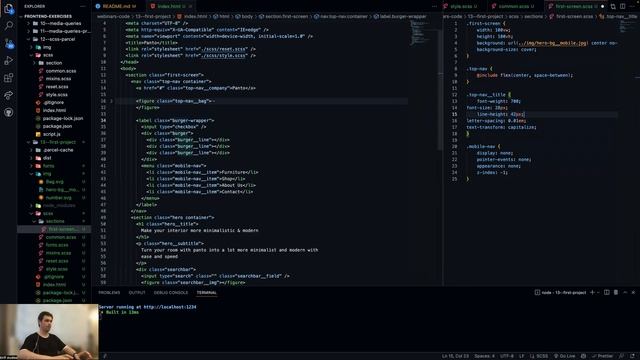Change encoding via UTF-8 status item
This screenshot has height=360, width=640.
click(x=507, y=356)
